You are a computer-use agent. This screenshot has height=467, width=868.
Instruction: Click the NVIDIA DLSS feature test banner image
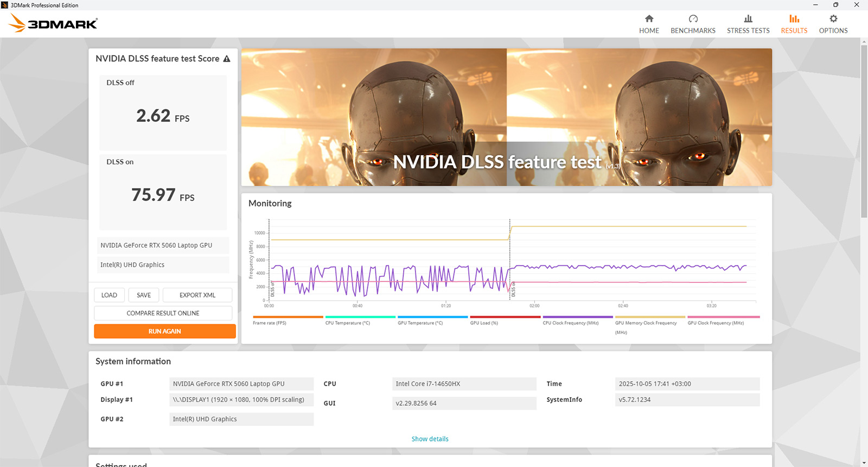[506, 117]
